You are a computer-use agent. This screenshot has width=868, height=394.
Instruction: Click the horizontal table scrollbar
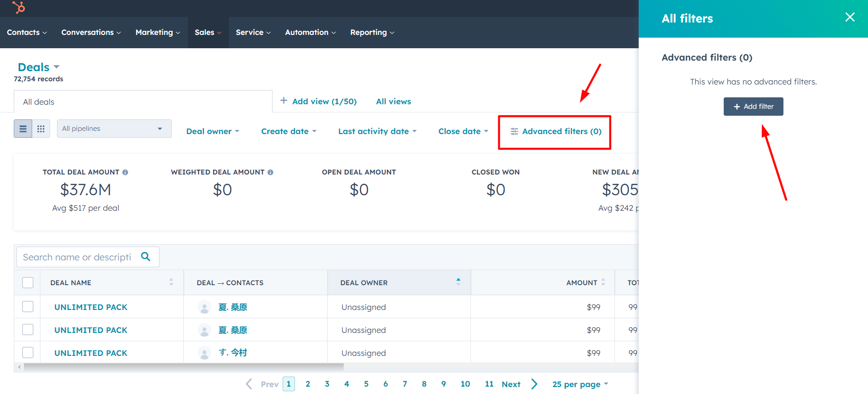pos(184,367)
